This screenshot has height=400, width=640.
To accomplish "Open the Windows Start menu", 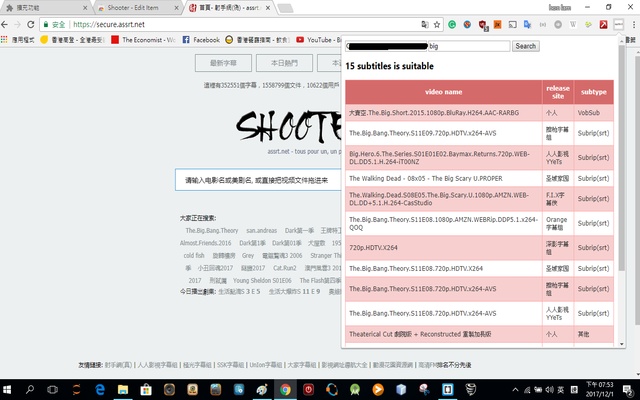I will 7,390.
